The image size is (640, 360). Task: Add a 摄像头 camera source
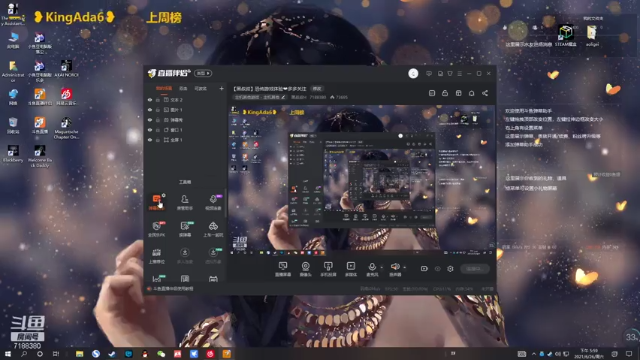pos(305,269)
